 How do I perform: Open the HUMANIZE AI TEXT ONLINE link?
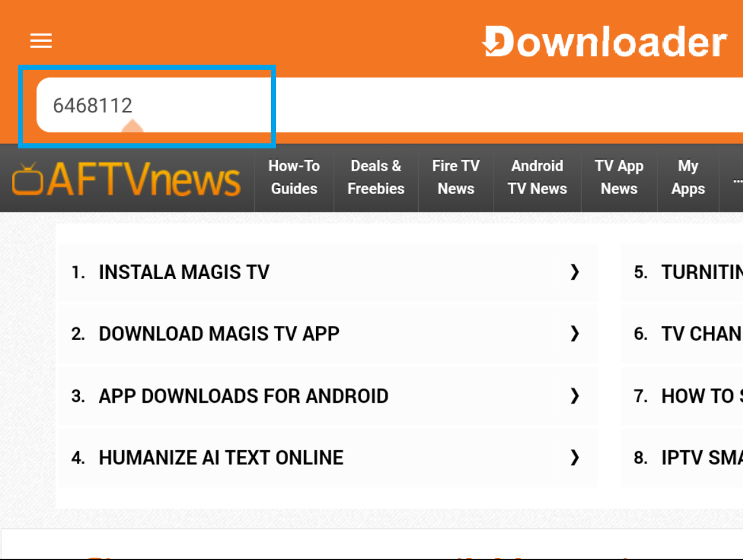pyautogui.click(x=221, y=457)
